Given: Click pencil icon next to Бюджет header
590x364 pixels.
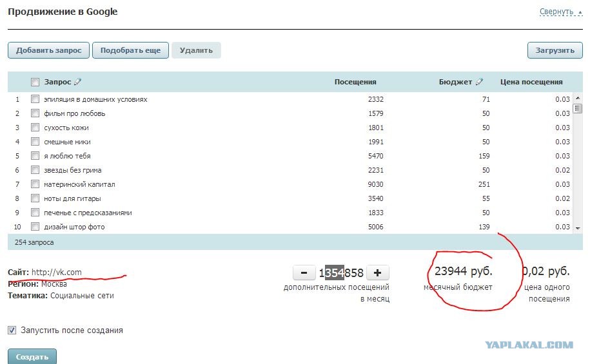Looking at the screenshot, I should [x=479, y=82].
